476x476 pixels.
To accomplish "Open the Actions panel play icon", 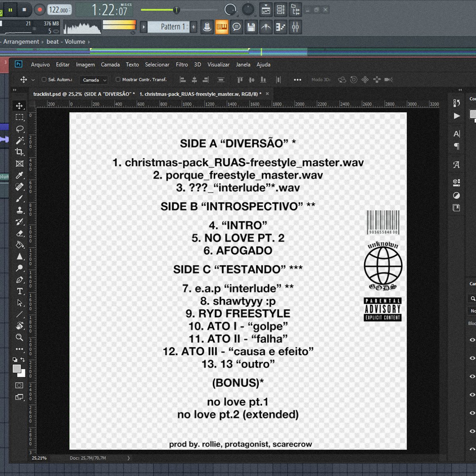I will pos(457,116).
